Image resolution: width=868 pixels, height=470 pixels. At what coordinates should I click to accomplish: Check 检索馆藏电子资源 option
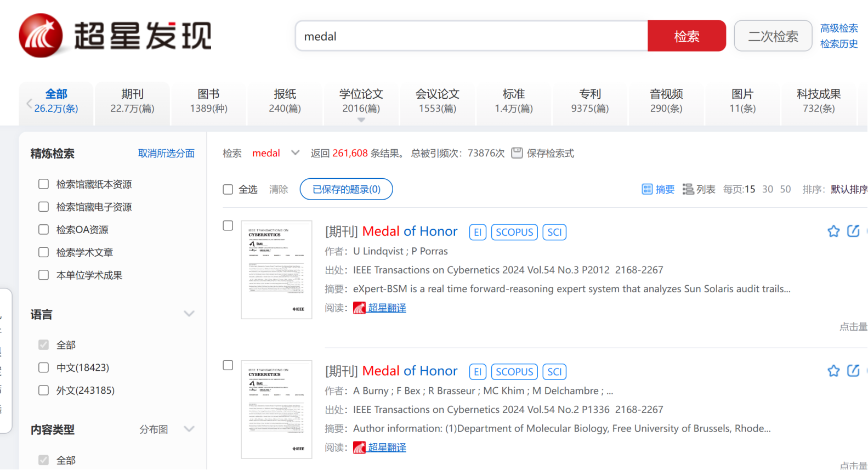coord(43,207)
